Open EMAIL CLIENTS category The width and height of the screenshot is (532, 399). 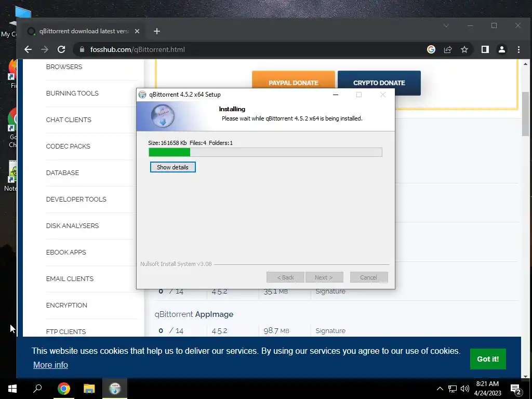click(70, 278)
